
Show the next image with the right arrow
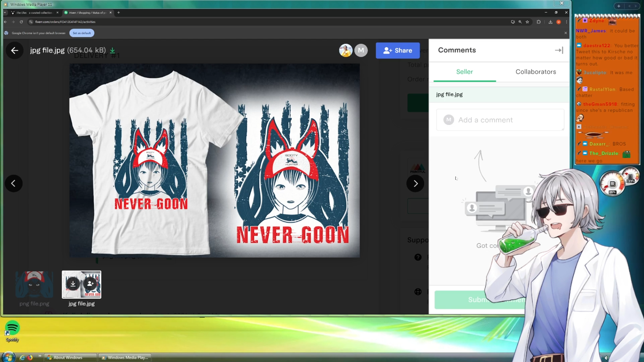[415, 183]
